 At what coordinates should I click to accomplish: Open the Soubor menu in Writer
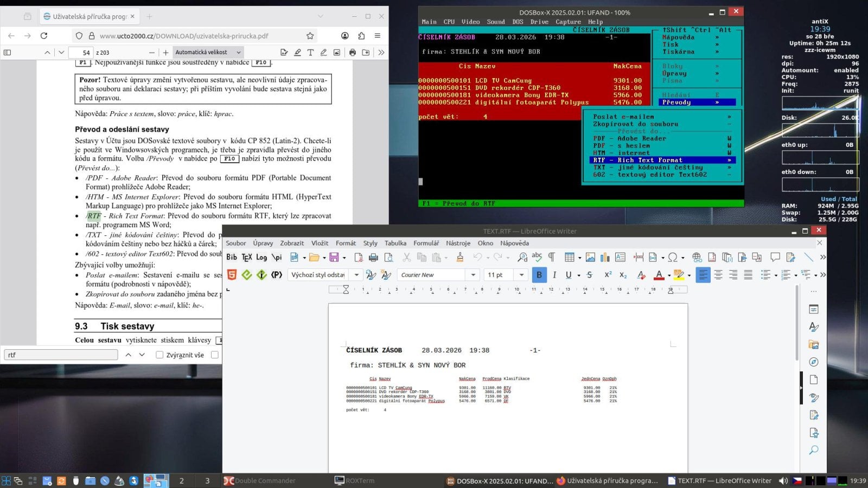pyautogui.click(x=236, y=243)
